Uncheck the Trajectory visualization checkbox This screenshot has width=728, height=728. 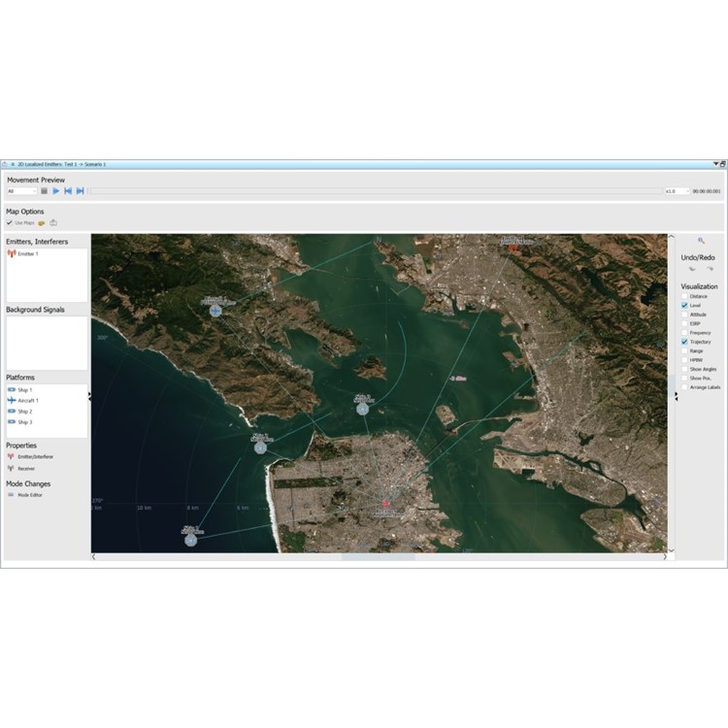click(x=684, y=342)
